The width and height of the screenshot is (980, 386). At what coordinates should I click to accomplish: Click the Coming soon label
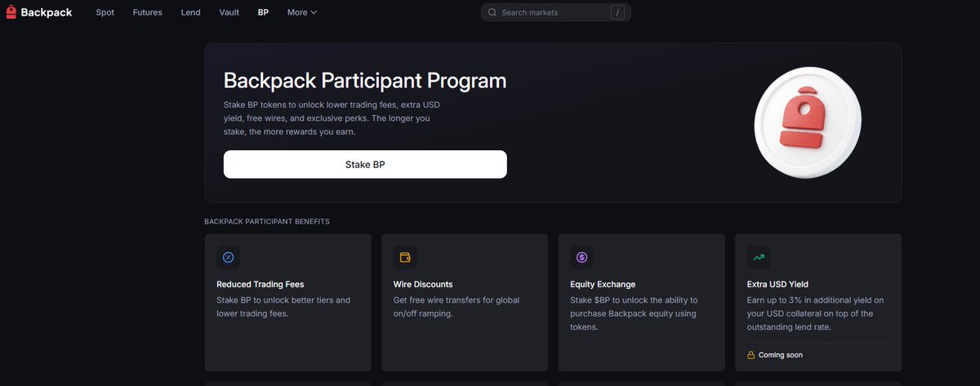[x=781, y=355]
